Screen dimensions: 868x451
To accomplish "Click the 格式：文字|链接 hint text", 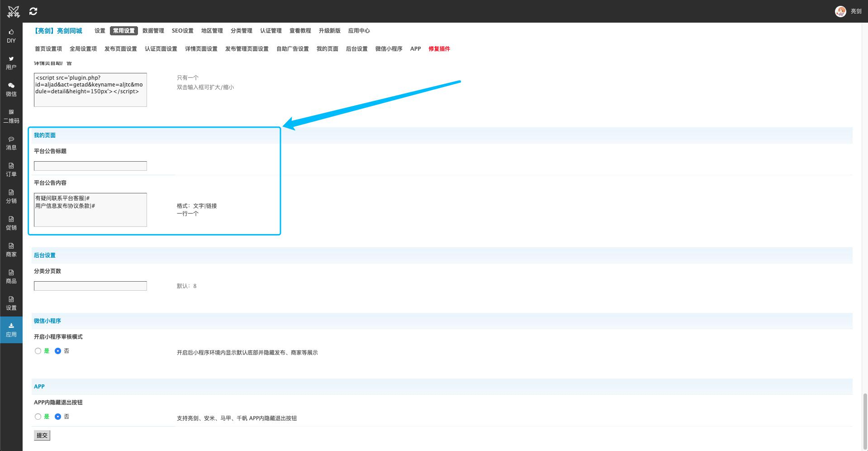I will pyautogui.click(x=197, y=206).
